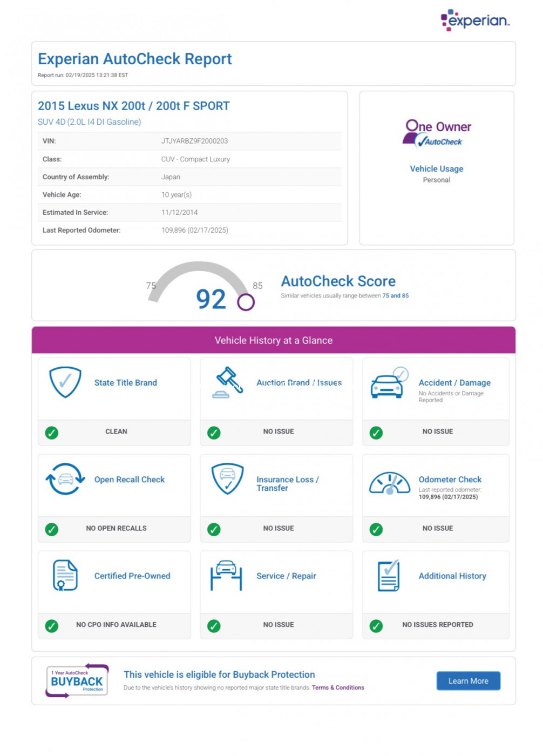
Task: Open the State Title Brand section link
Action: (126, 382)
